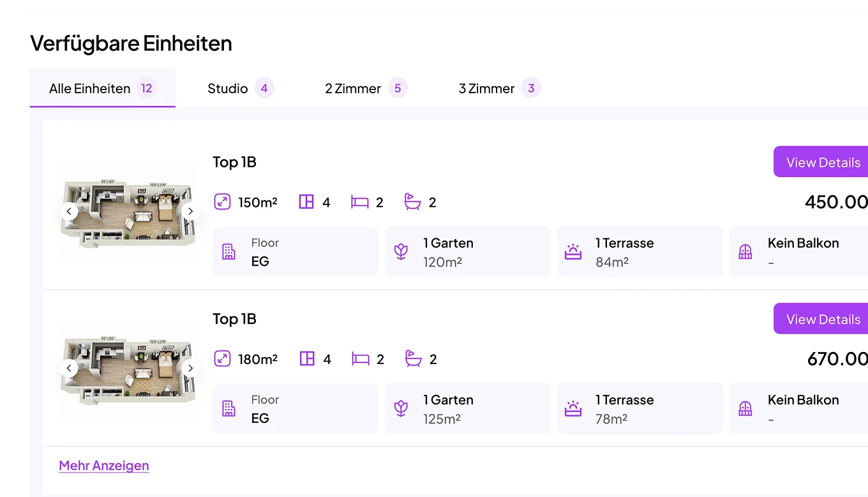Click the bathtub icon in the second listing

[413, 359]
